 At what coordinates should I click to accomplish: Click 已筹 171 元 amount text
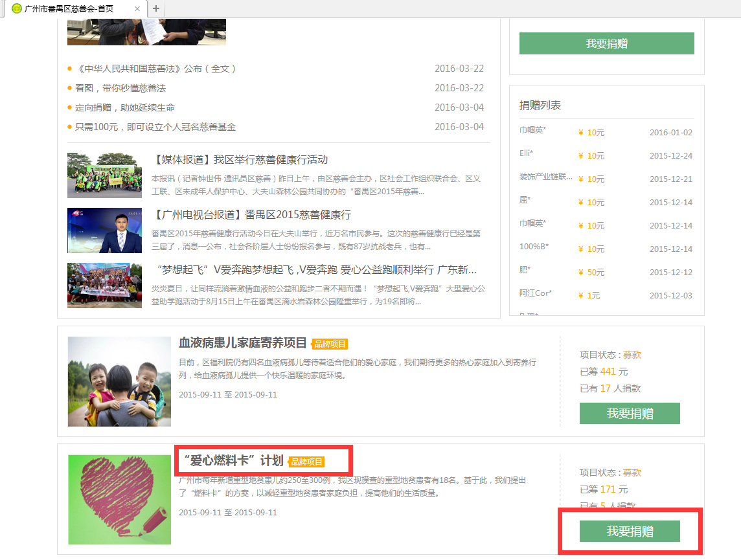click(x=604, y=489)
